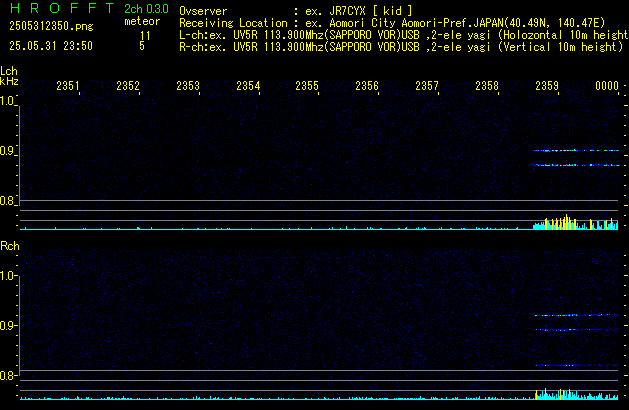Click the Rch 0.8 kHz axis label
This screenshot has width=629, height=410.
pos(7,375)
